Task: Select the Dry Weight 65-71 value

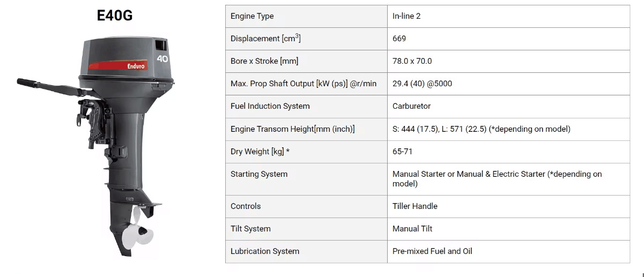Action: [402, 152]
